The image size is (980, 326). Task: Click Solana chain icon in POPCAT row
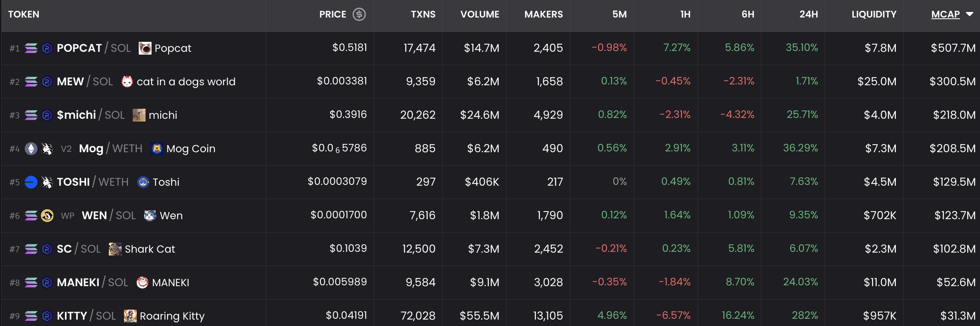tap(31, 48)
